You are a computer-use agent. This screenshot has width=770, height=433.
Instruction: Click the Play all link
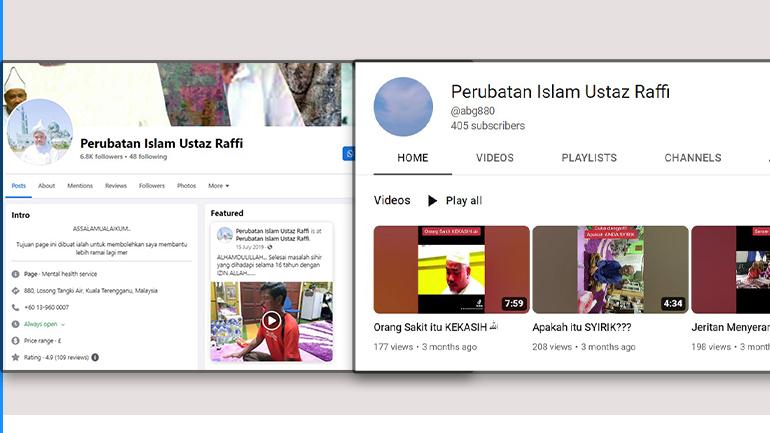(x=464, y=200)
